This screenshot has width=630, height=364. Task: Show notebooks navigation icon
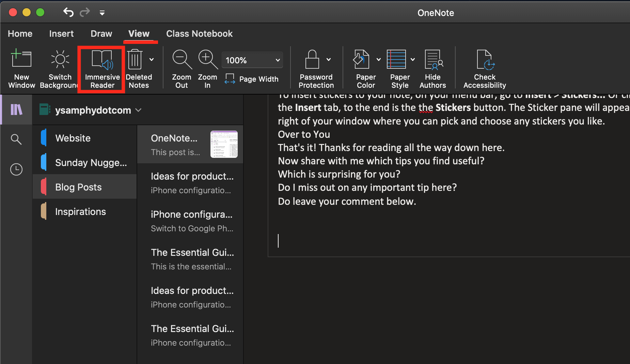tap(16, 110)
